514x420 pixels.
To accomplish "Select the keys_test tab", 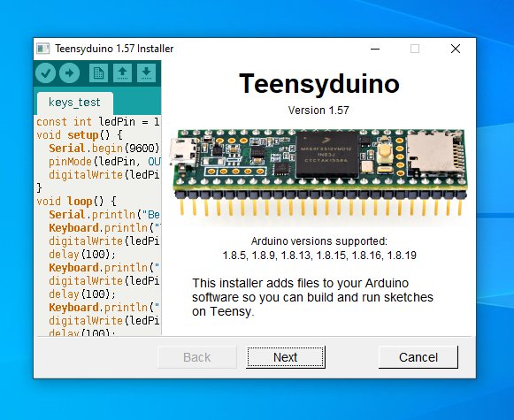I will tap(75, 103).
